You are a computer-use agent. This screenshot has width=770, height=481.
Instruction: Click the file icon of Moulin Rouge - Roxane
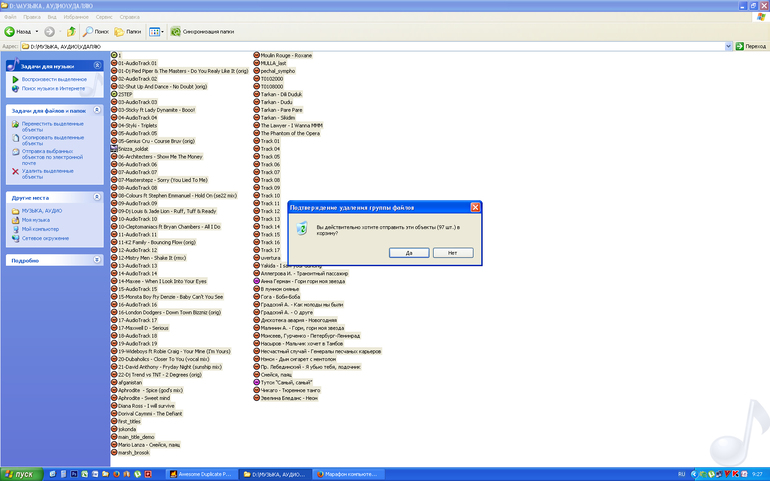(256, 55)
